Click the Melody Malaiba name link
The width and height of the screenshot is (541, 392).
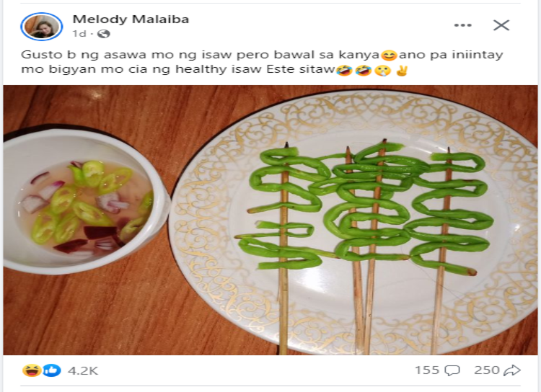coord(131,19)
